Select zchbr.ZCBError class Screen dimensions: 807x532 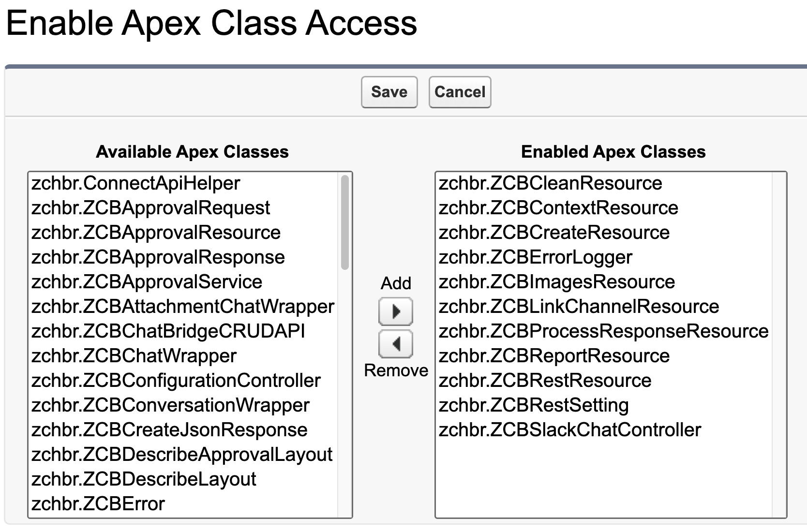tap(98, 504)
